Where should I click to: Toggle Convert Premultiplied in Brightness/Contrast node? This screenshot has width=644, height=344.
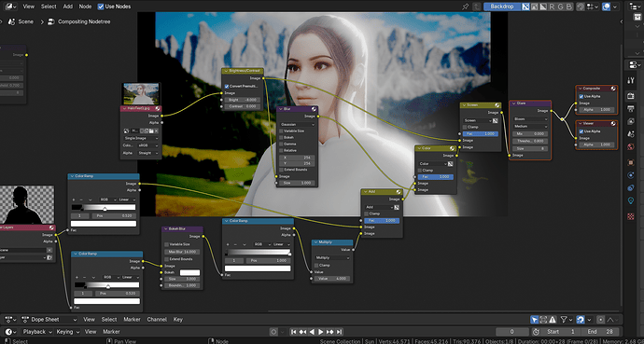coord(227,87)
